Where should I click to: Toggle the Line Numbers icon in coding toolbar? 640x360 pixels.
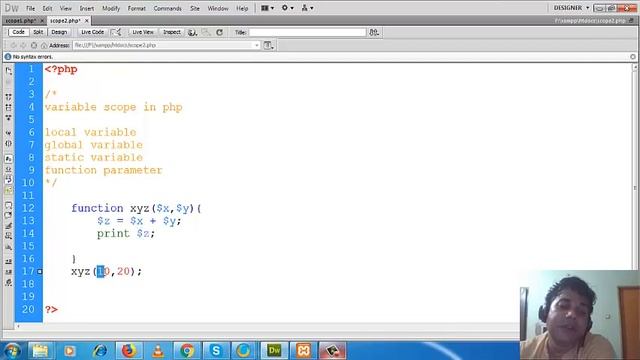pyautogui.click(x=9, y=159)
